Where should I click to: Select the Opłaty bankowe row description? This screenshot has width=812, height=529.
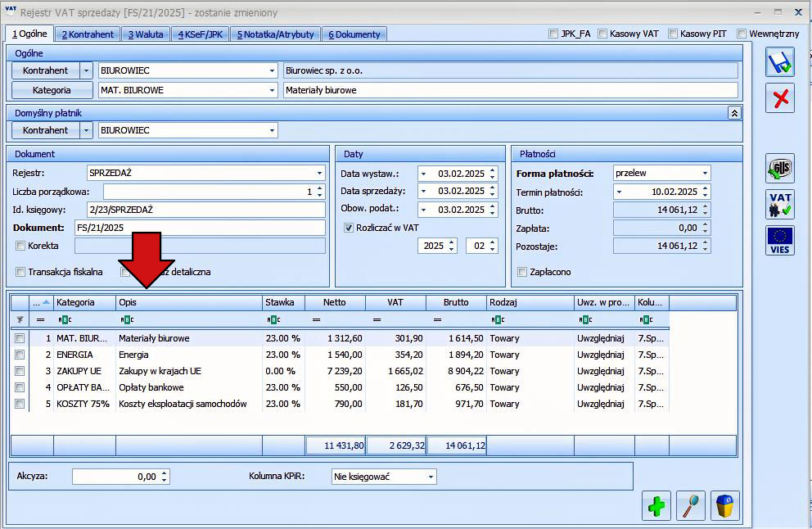click(x=151, y=387)
